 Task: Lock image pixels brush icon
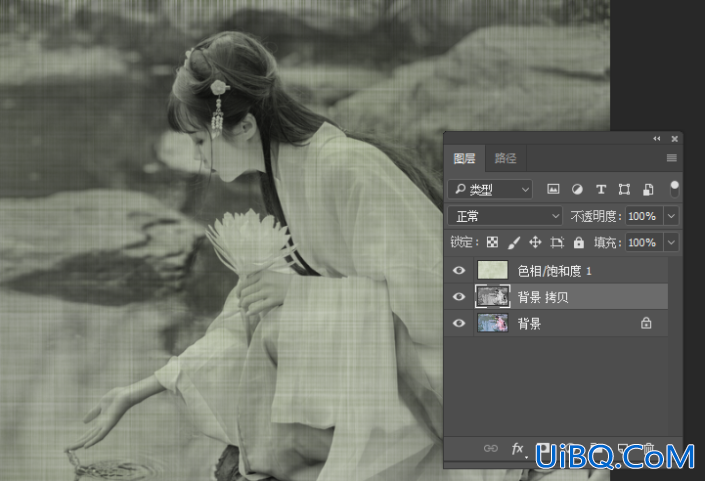pyautogui.click(x=514, y=243)
